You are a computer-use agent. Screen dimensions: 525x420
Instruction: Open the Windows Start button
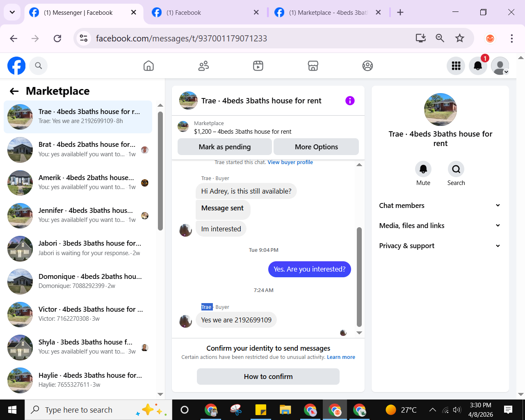click(x=12, y=410)
